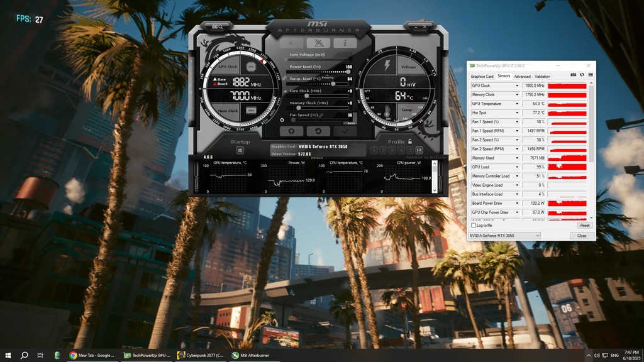Click the curve editor icon beside Core Clock

click(x=285, y=91)
